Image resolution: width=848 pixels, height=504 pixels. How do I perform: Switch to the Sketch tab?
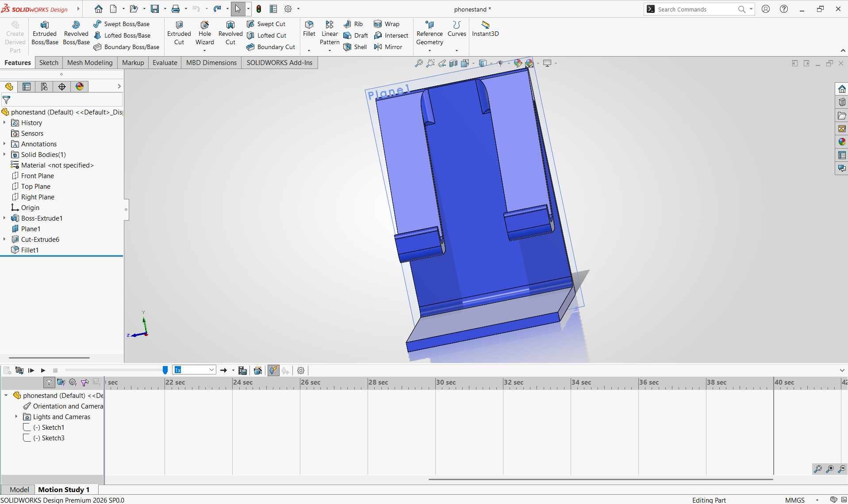[49, 63]
